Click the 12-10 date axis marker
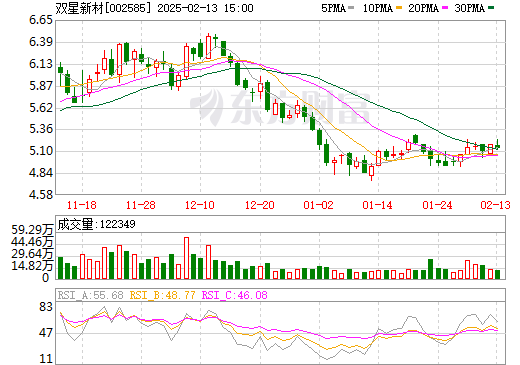The width and height of the screenshot is (520, 365). (x=200, y=205)
